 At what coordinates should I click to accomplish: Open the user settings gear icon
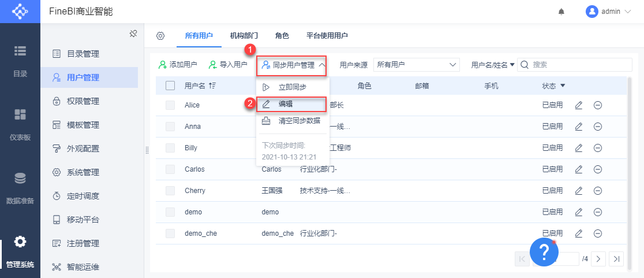160,36
